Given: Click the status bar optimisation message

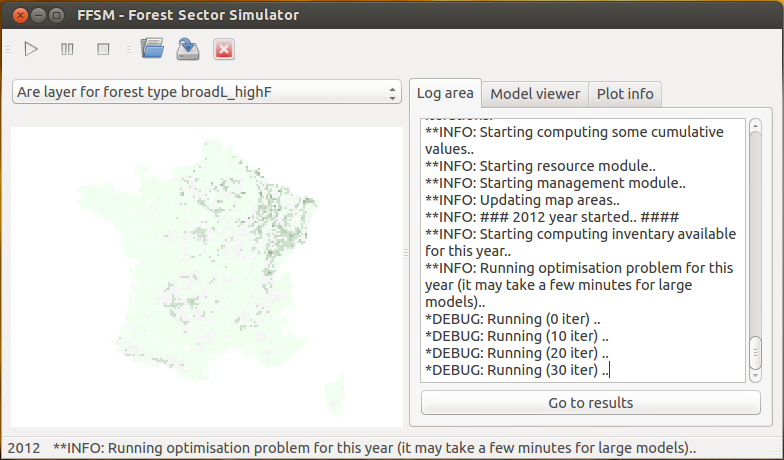Looking at the screenshot, I should 374,448.
